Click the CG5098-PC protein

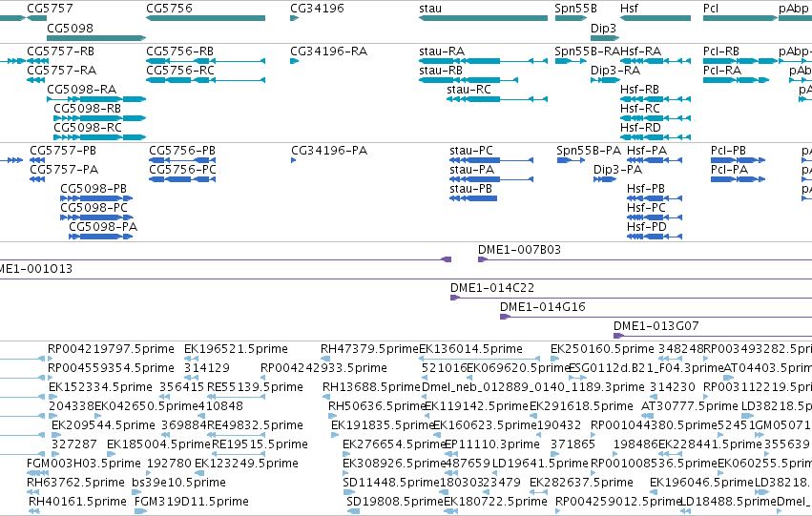coord(96,217)
